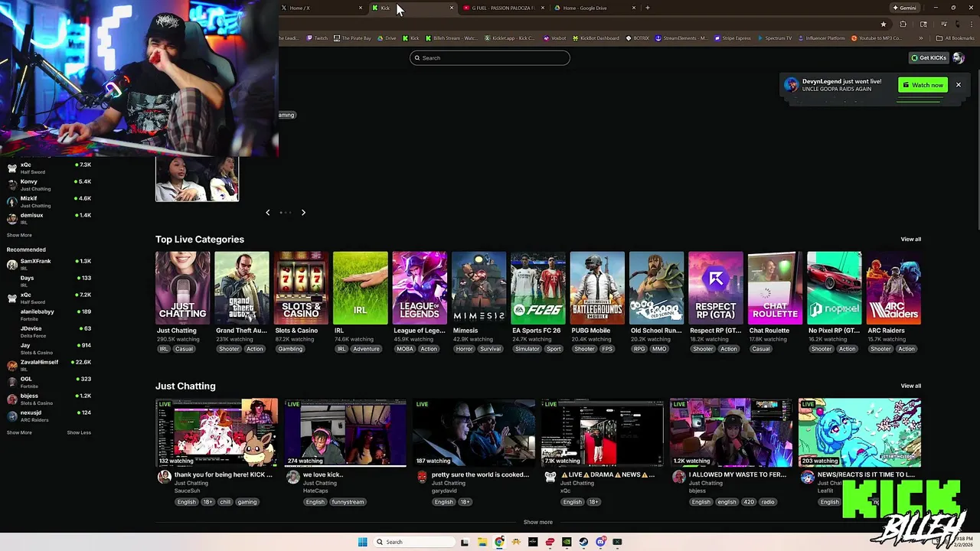Open the Windows Start menu
The width and height of the screenshot is (980, 551).
pos(362,542)
